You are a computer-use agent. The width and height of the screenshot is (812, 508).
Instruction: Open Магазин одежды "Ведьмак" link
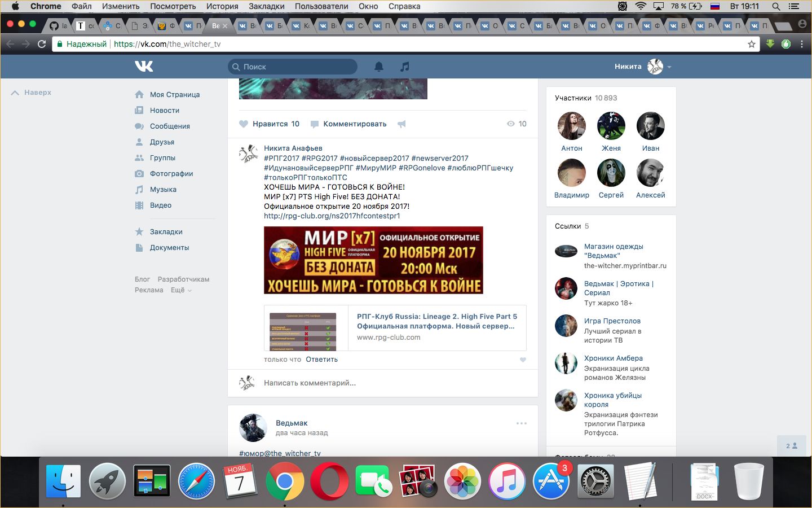pyautogui.click(x=614, y=251)
